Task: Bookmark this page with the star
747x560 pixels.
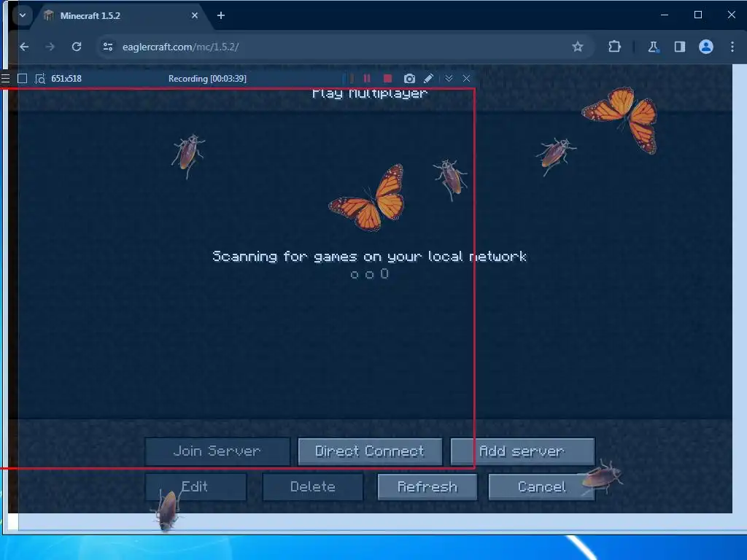Action: coord(578,47)
